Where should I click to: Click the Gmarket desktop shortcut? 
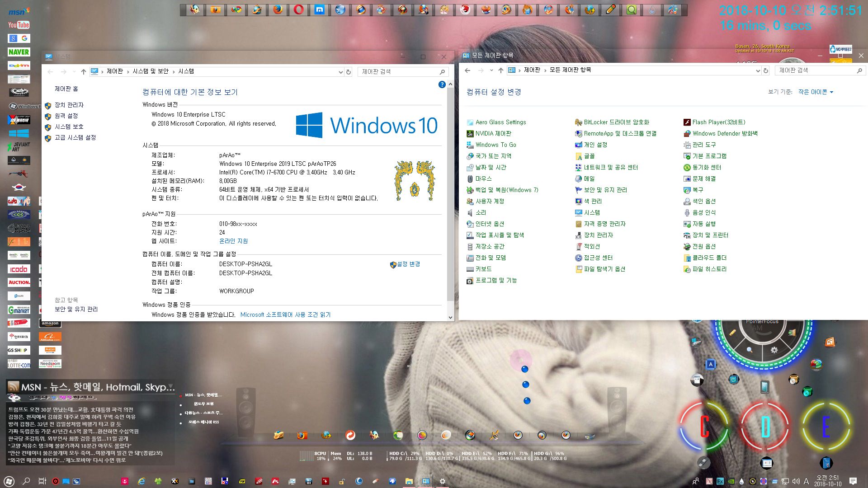point(19,310)
